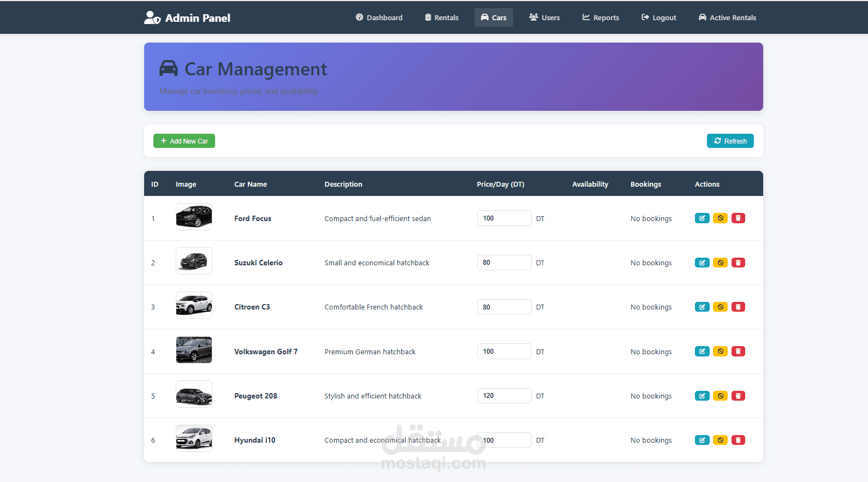The width and height of the screenshot is (868, 482).
Task: Click the Peugeot 208 thumbnail
Action: (x=194, y=394)
